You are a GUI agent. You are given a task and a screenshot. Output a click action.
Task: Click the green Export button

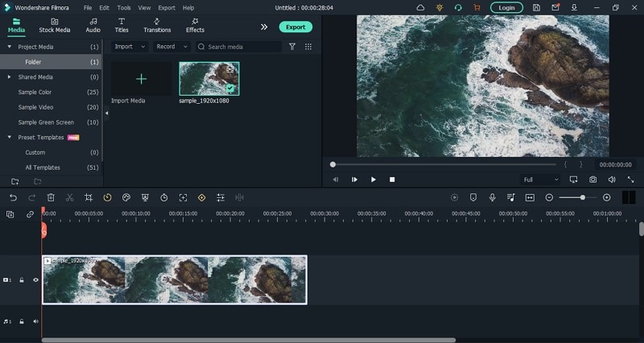[295, 27]
